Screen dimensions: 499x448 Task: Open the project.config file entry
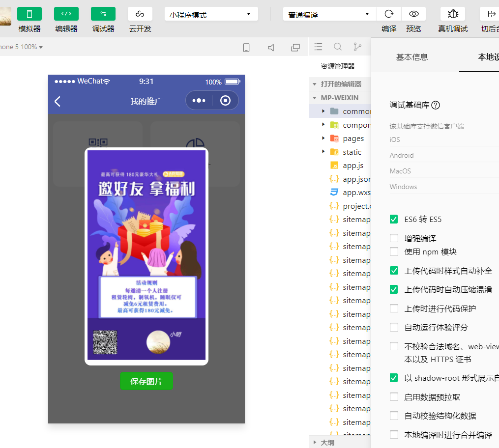pyautogui.click(x=350, y=206)
